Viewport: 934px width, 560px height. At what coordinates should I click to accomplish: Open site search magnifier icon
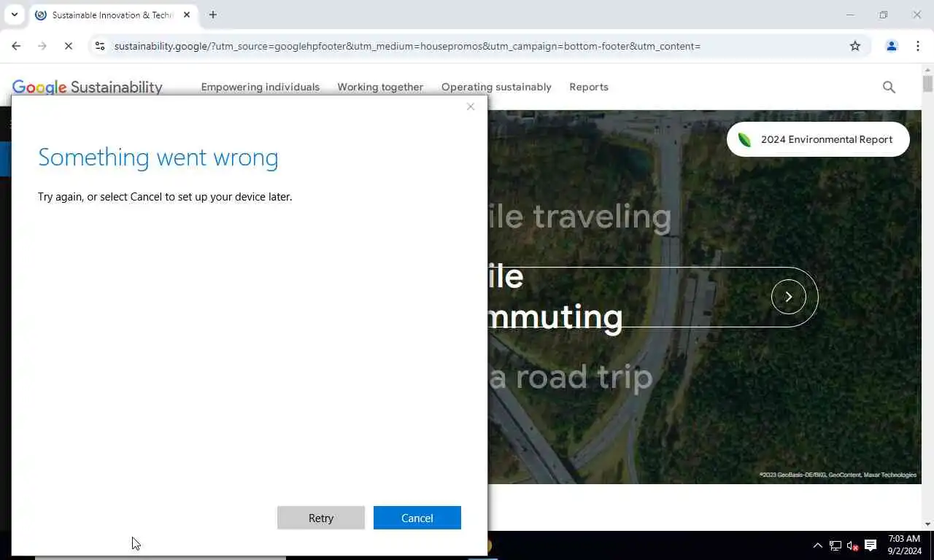[x=889, y=87]
